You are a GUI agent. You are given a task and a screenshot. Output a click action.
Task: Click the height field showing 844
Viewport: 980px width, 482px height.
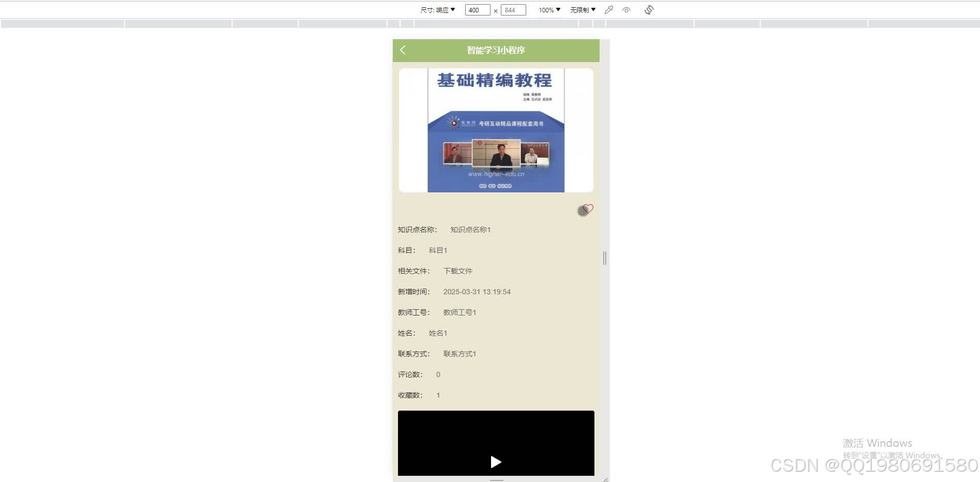pyautogui.click(x=513, y=10)
